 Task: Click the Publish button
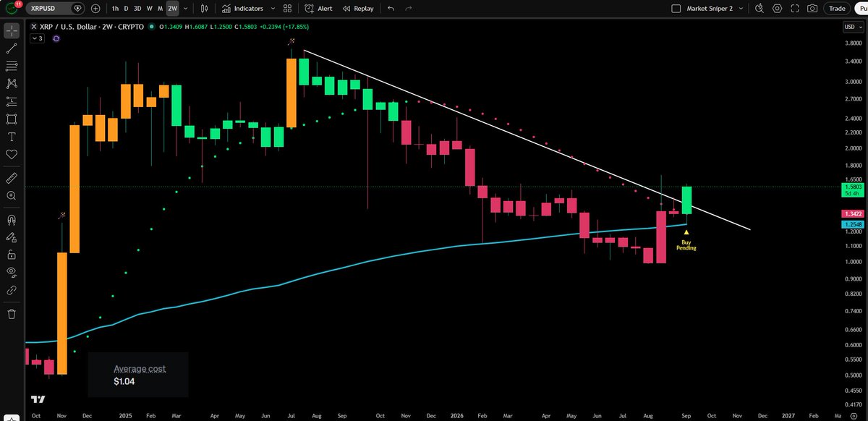click(861, 9)
